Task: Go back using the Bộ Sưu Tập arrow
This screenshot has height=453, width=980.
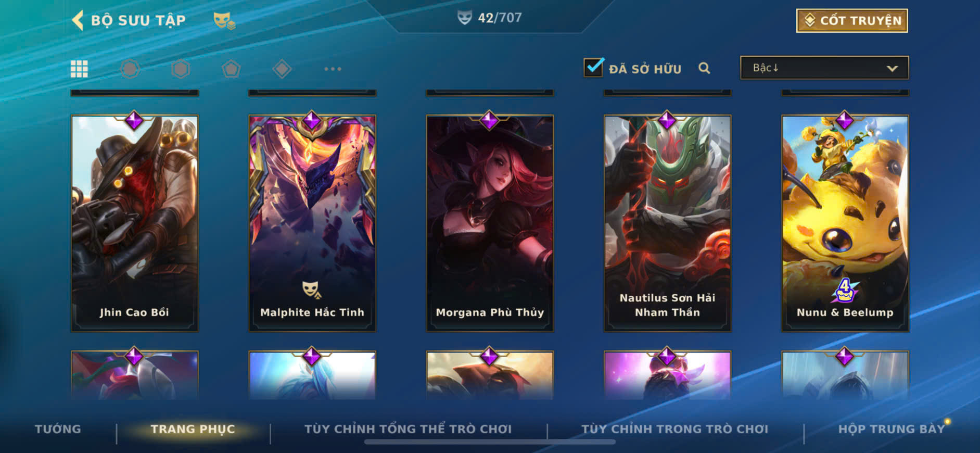Action: tap(78, 21)
